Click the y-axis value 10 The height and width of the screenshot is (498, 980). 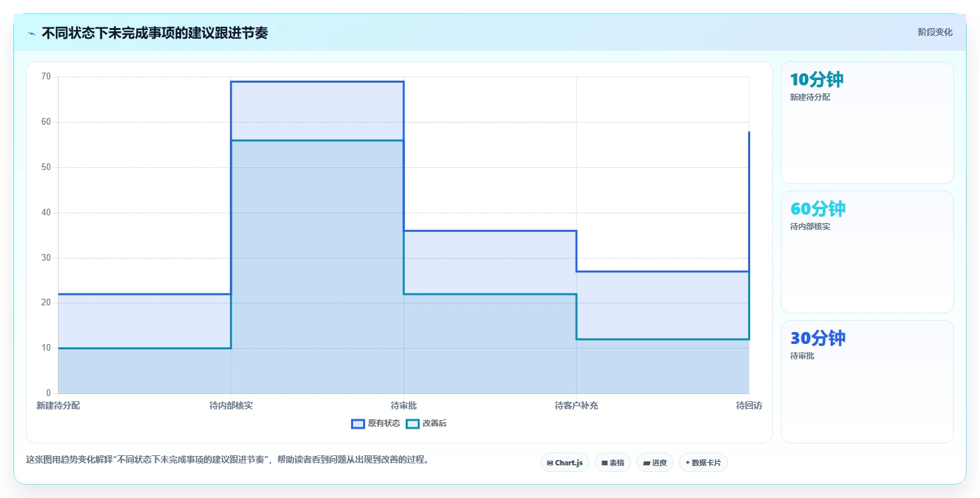46,348
